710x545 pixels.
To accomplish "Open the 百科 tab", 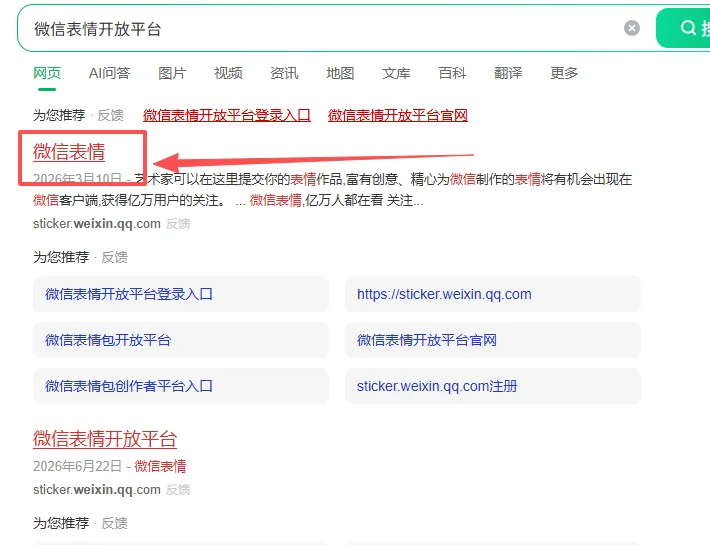I will [x=452, y=73].
